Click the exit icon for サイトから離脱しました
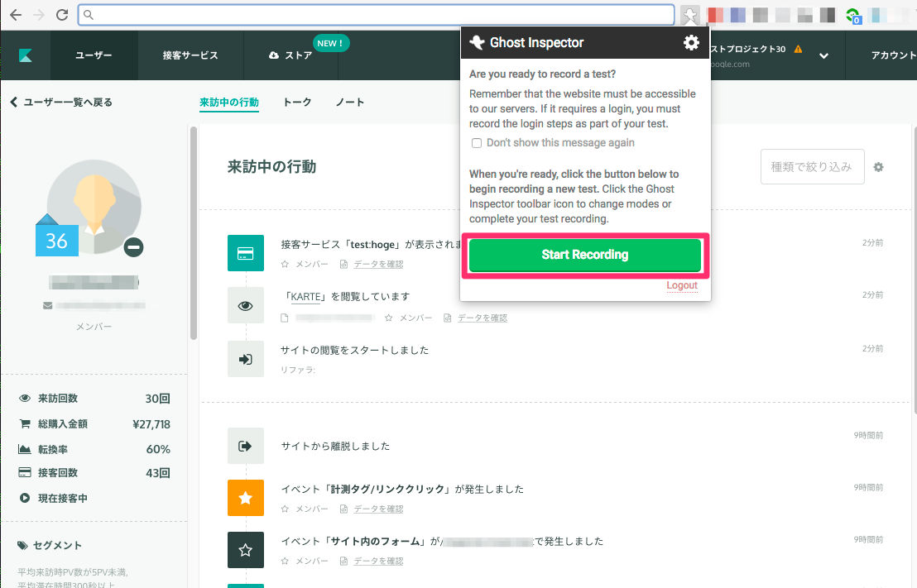Viewport: 917px width, 588px height. click(x=246, y=446)
